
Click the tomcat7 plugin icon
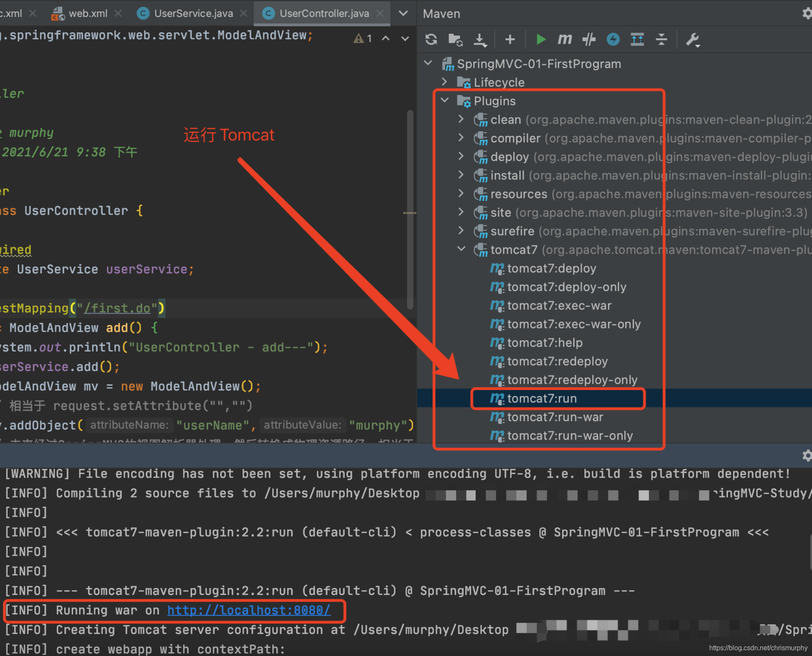click(x=481, y=250)
